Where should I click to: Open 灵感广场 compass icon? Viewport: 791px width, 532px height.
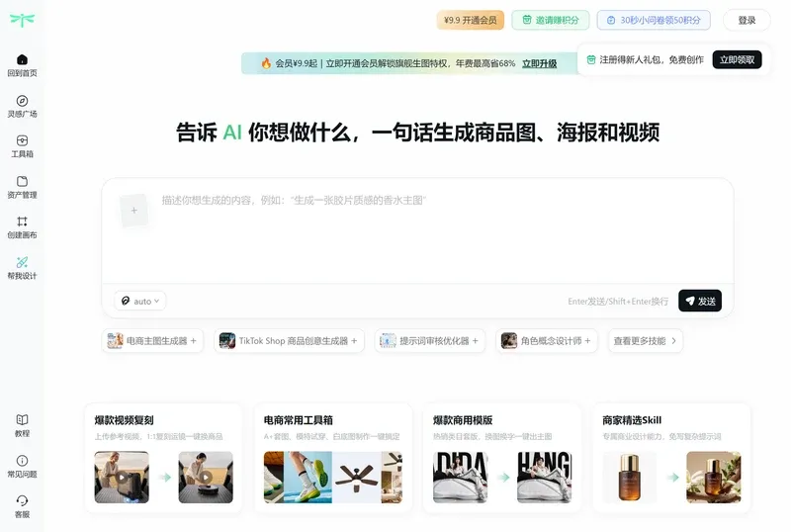(22, 101)
